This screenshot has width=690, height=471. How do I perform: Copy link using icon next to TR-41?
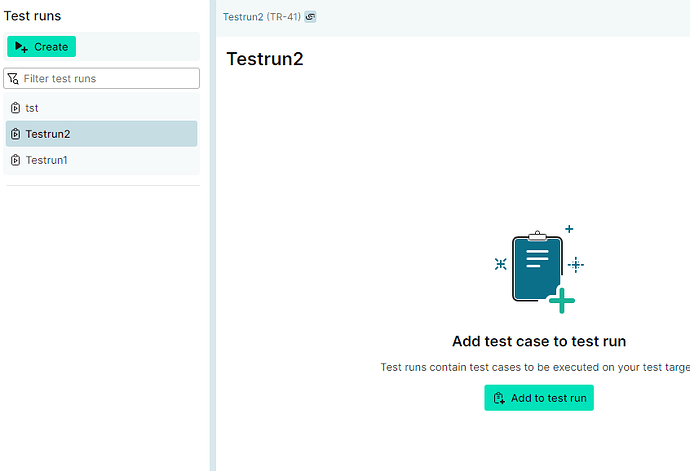pyautogui.click(x=310, y=17)
